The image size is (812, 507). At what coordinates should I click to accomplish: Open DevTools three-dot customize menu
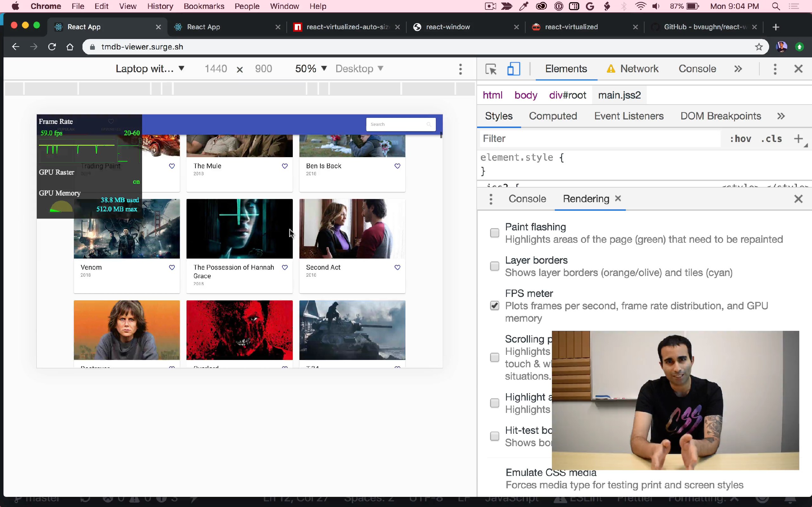775,69
